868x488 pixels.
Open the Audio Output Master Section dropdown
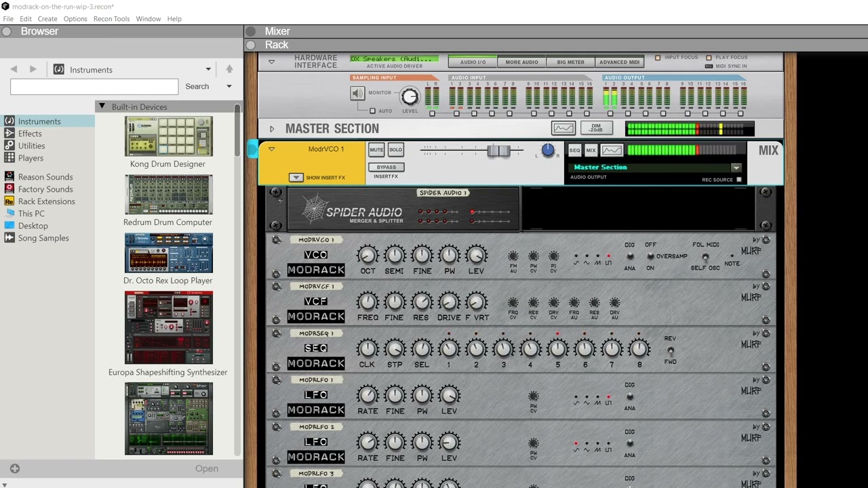[x=736, y=167]
